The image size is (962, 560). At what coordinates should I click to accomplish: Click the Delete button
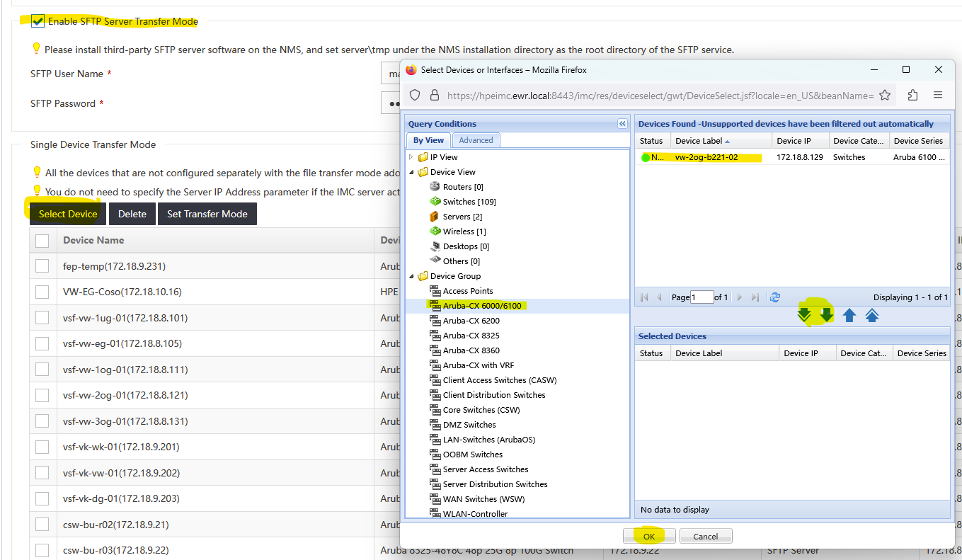click(x=132, y=214)
